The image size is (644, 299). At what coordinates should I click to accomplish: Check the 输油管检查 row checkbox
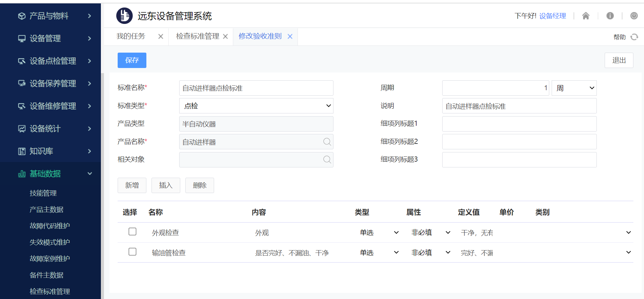(x=132, y=252)
